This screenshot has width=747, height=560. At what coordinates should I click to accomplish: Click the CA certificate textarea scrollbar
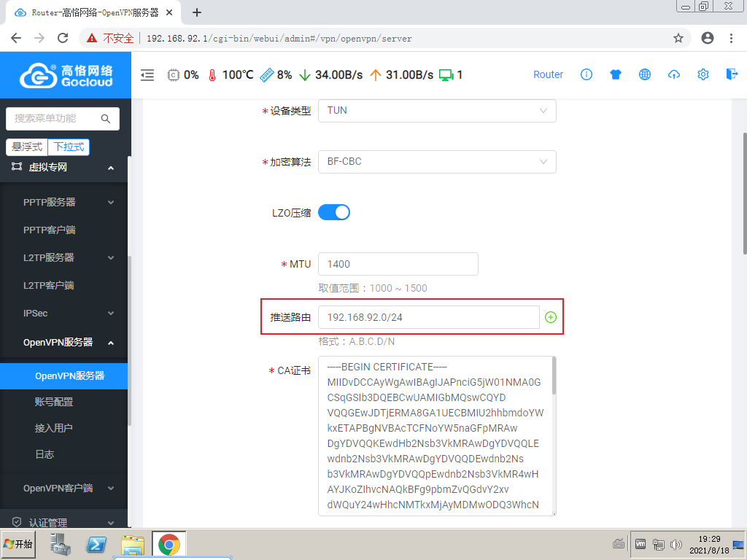pyautogui.click(x=554, y=376)
